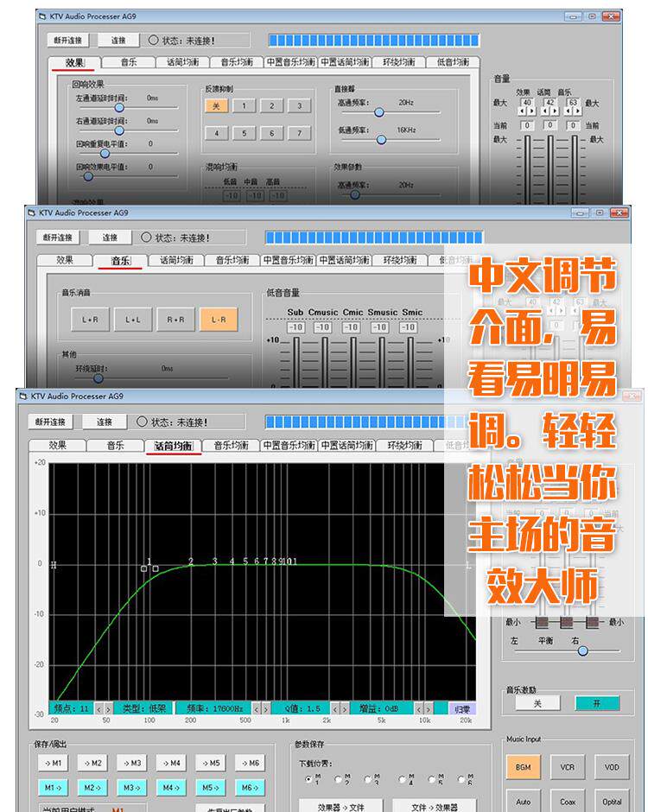Select M4 download position radio button
Screen dimensions: 648x812
(x=402, y=779)
